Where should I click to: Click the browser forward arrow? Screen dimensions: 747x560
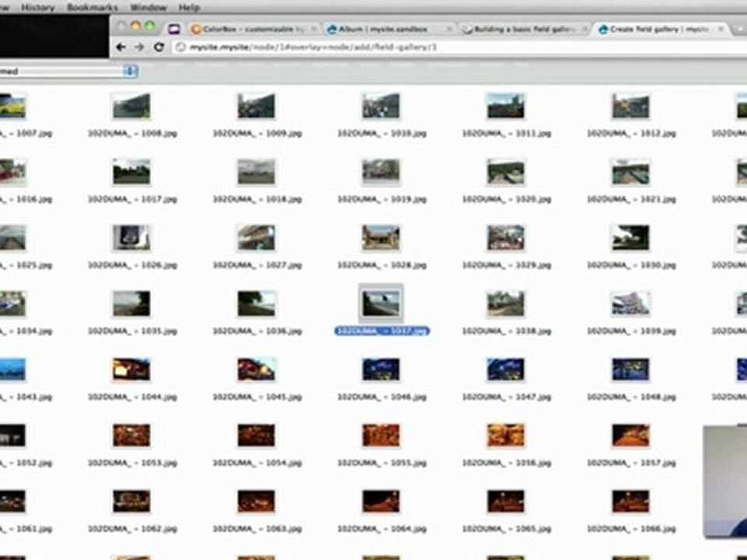pyautogui.click(x=139, y=47)
